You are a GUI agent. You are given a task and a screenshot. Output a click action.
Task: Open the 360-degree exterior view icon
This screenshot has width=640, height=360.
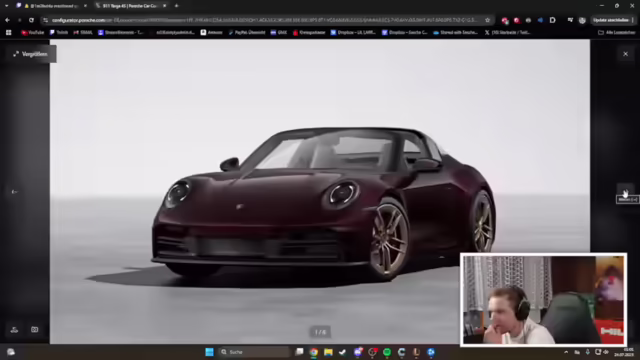tap(14, 330)
